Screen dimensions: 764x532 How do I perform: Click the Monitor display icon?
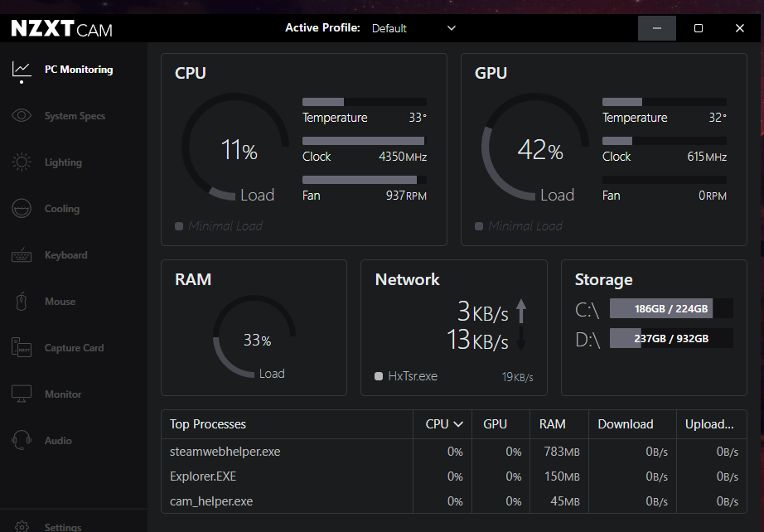point(22,394)
